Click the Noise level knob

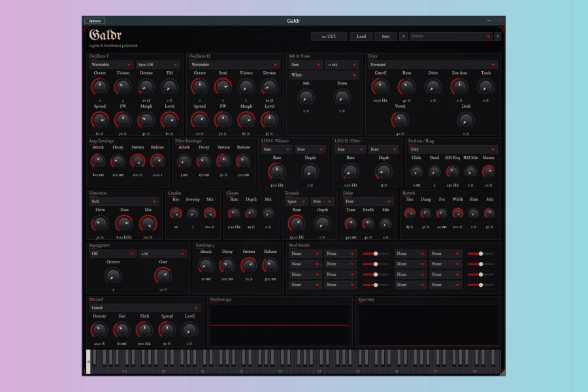[x=342, y=97]
